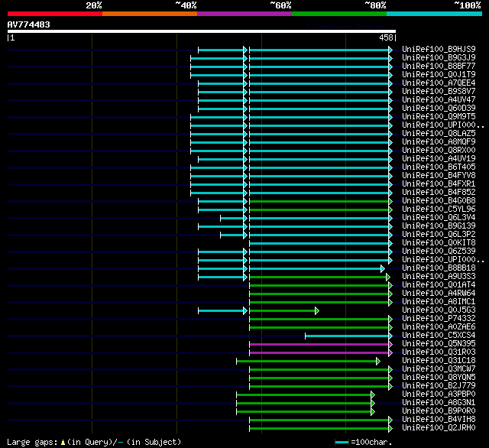Image resolution: width=489 pixels, height=448 pixels.
Task: Pick the UniRef100_B9P0R0 label
Action: point(439,411)
